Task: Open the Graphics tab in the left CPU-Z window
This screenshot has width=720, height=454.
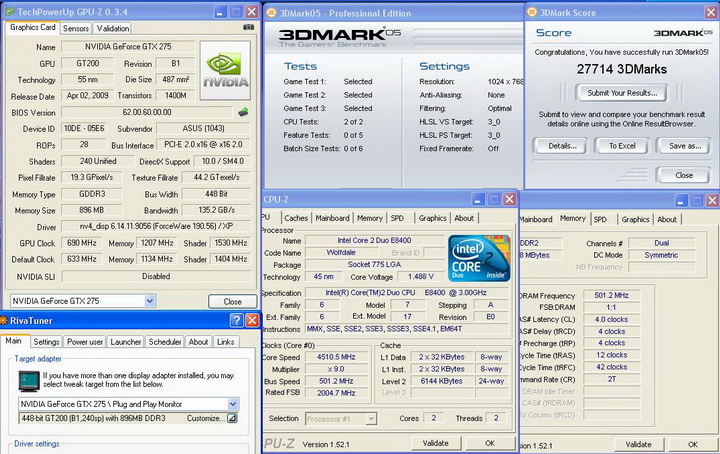Action: [432, 219]
